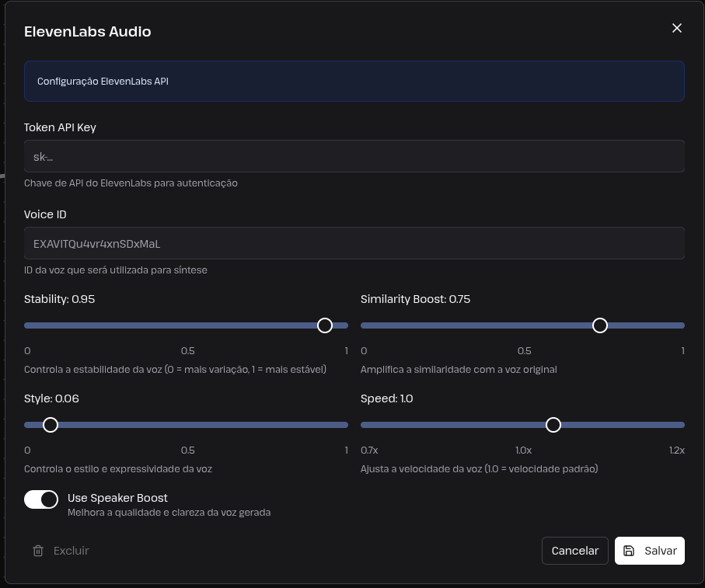Click 'Controla a estabilidade da voz' description
The image size is (705, 588).
click(x=175, y=370)
